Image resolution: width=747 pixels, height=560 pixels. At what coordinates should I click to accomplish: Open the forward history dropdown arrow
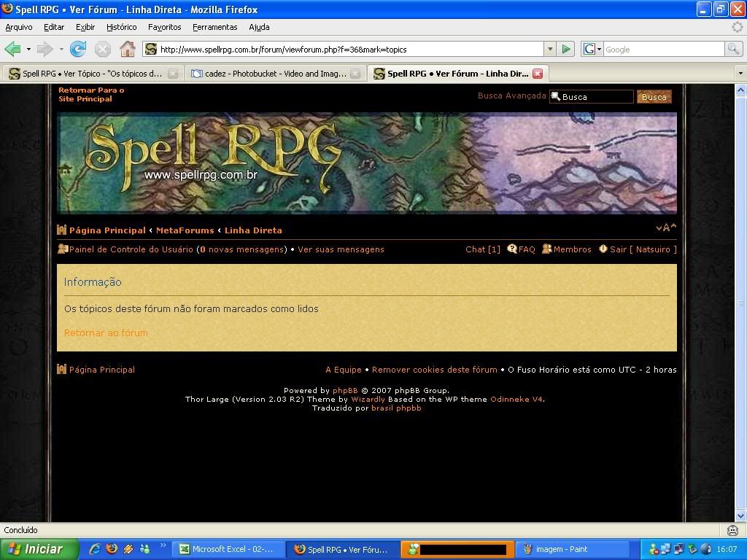tap(61, 49)
